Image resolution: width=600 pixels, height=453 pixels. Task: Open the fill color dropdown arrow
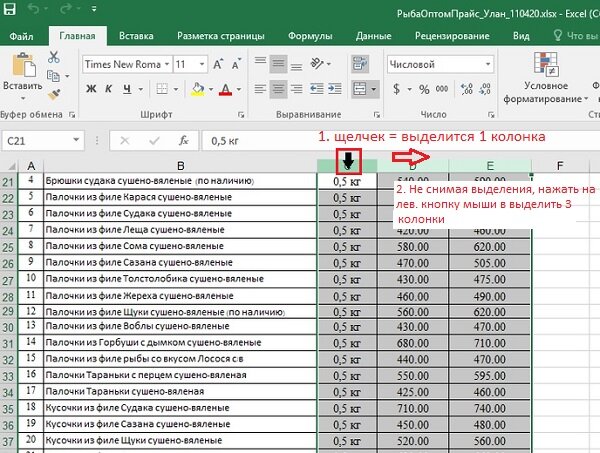[211, 90]
